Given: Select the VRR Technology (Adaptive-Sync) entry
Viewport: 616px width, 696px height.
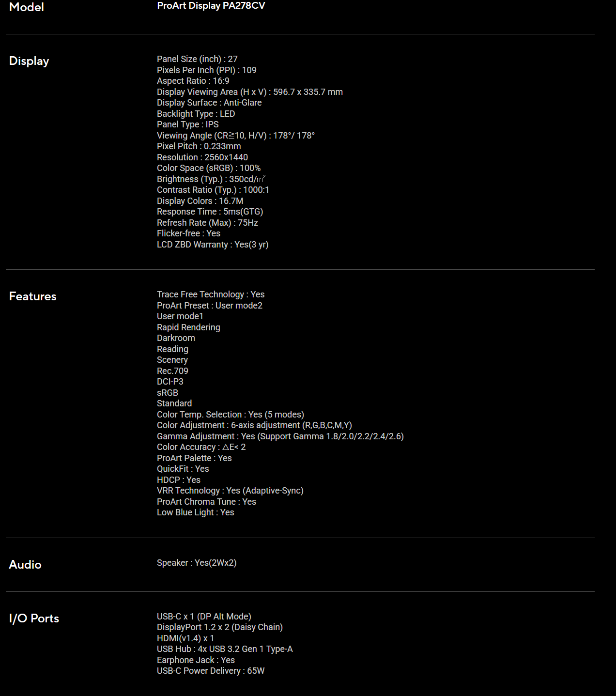Looking at the screenshot, I should (x=230, y=491).
